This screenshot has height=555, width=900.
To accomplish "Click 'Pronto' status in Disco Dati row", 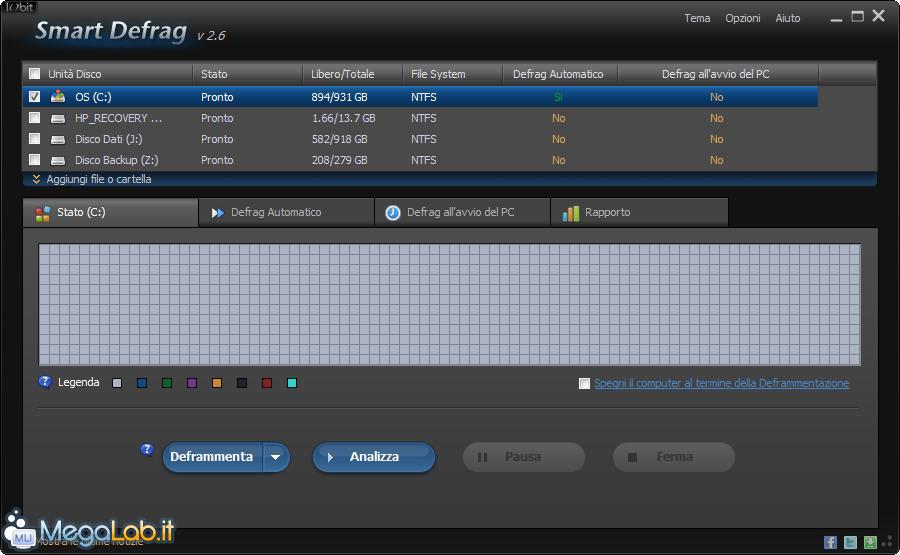I will 217,139.
